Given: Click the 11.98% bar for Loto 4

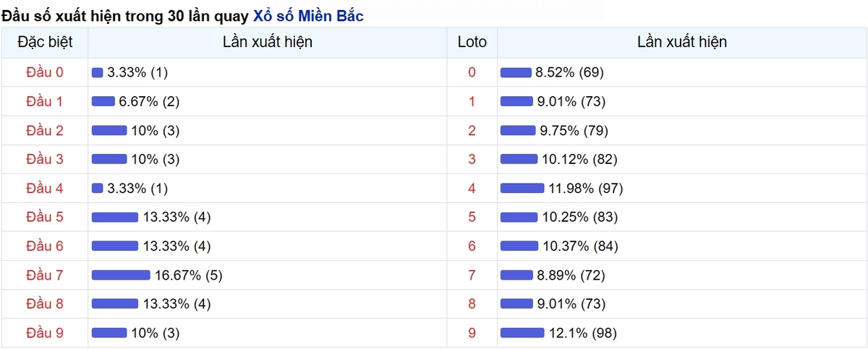Looking at the screenshot, I should (522, 188).
